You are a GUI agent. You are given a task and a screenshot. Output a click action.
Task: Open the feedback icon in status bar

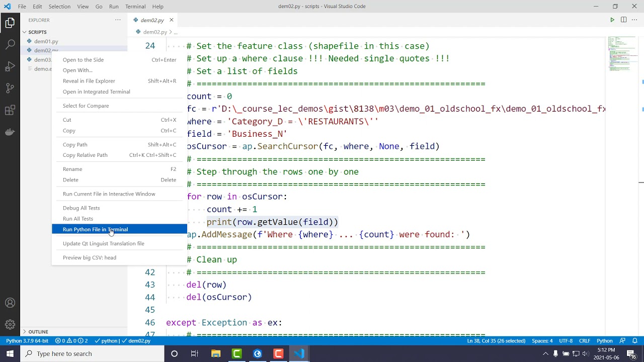pos(622,341)
